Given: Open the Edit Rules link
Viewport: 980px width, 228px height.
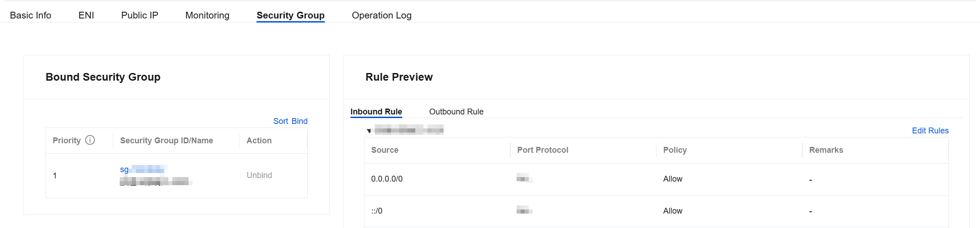Looking at the screenshot, I should tap(930, 131).
